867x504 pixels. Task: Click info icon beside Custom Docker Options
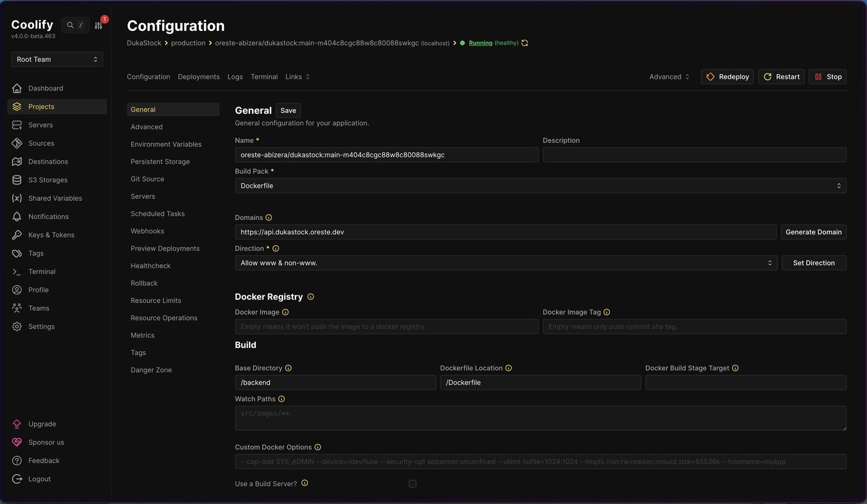[318, 447]
